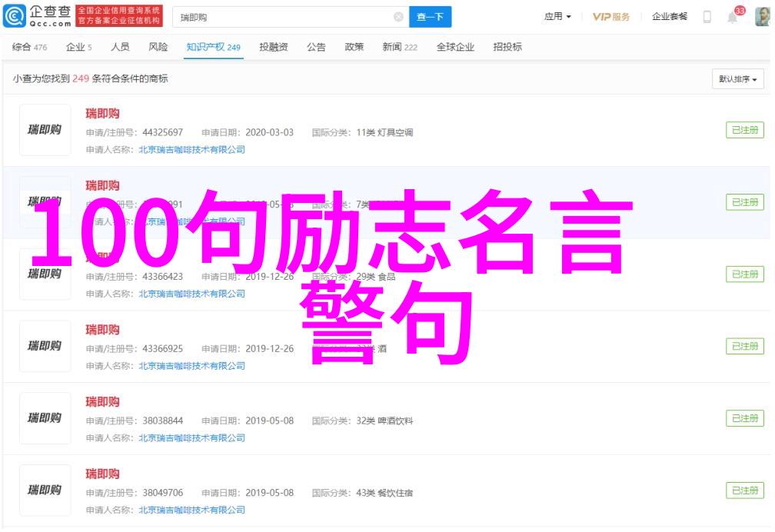Click trademark thumbnail for registration 38038844
The width and height of the screenshot is (775, 532).
pyautogui.click(x=45, y=418)
